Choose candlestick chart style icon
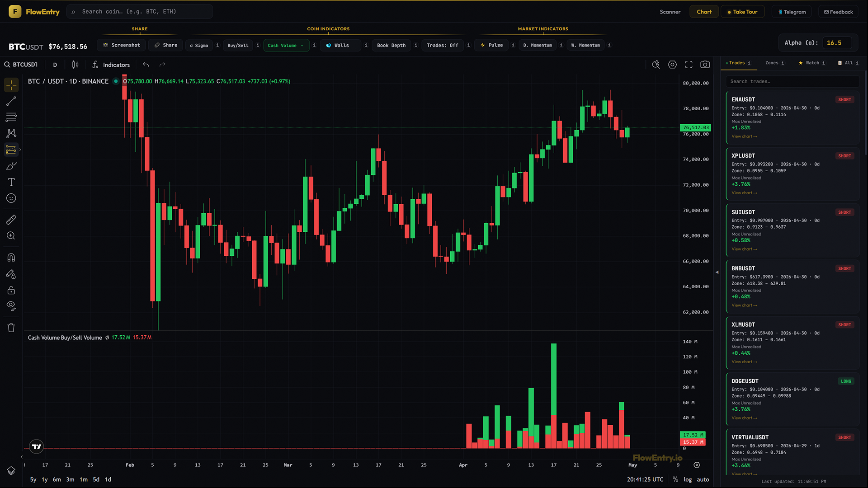The width and height of the screenshot is (868, 488). 75,65
